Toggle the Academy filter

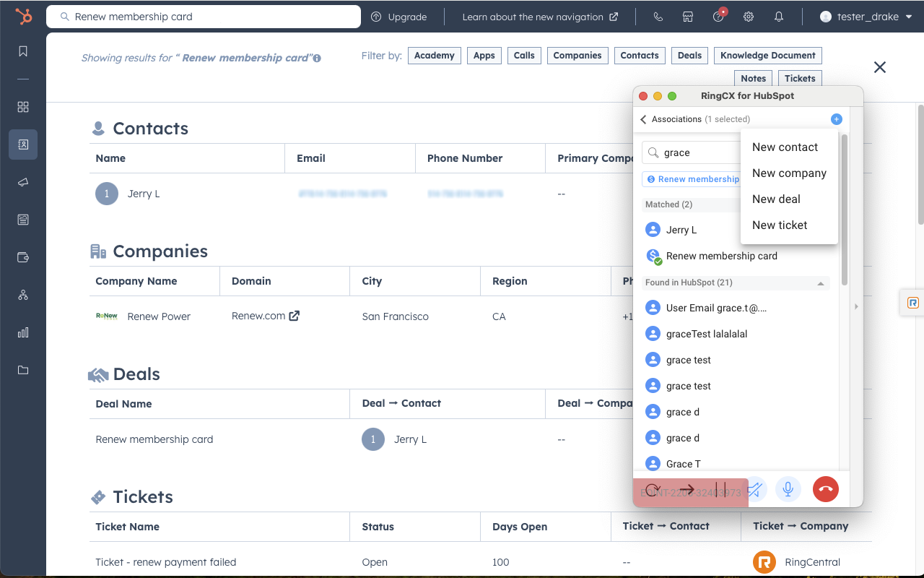pyautogui.click(x=435, y=56)
